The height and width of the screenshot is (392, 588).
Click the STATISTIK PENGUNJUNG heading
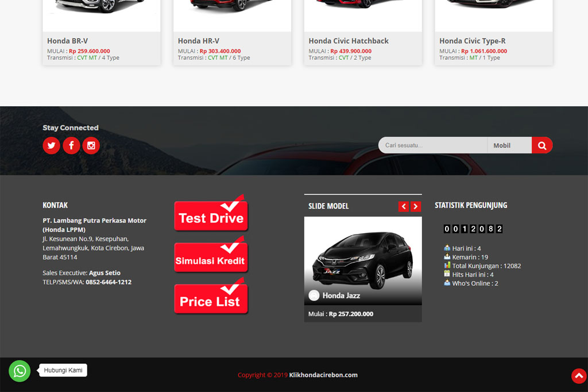point(471,205)
